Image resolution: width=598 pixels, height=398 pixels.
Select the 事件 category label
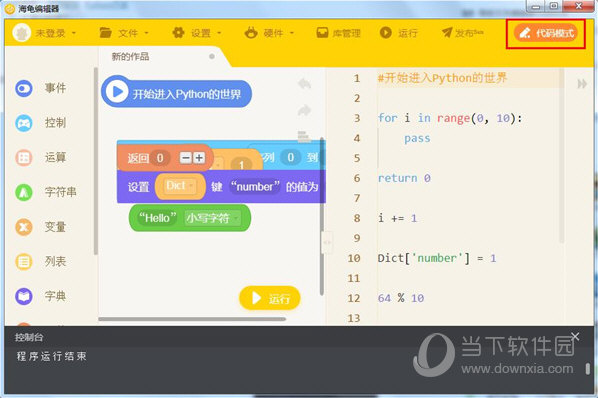[x=55, y=88]
